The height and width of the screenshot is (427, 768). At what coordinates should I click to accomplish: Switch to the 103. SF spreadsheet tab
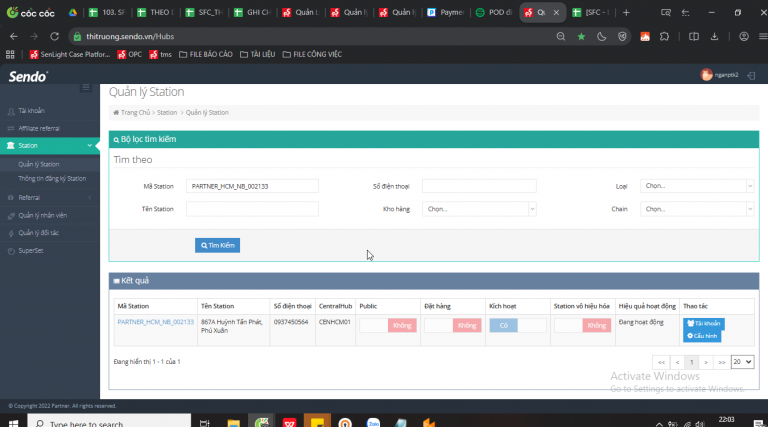[107, 12]
